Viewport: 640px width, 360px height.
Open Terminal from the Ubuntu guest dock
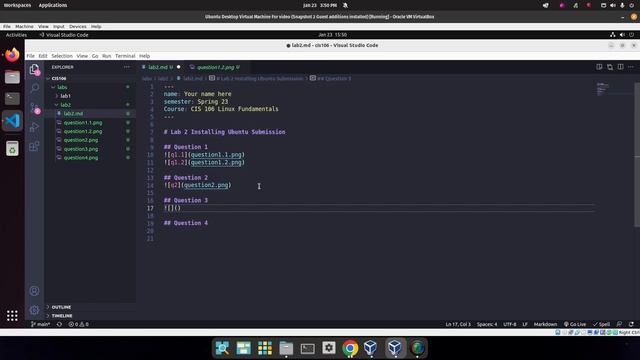[12, 98]
